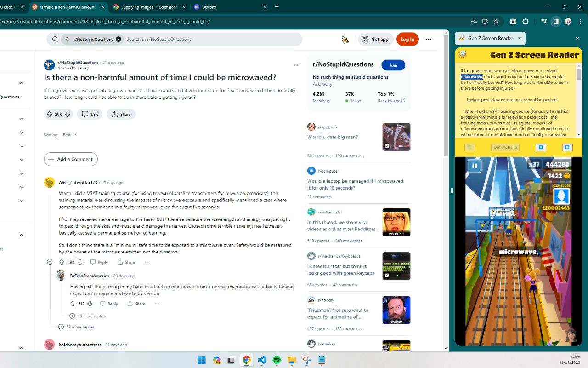Expand 19 more replies

tap(87, 316)
